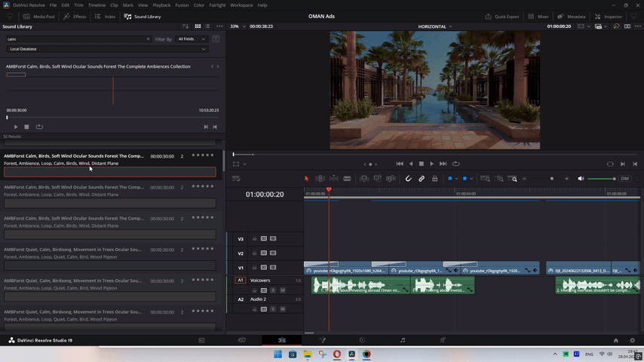Open the flag color dropdown arrow
644x362 pixels.
(457, 179)
